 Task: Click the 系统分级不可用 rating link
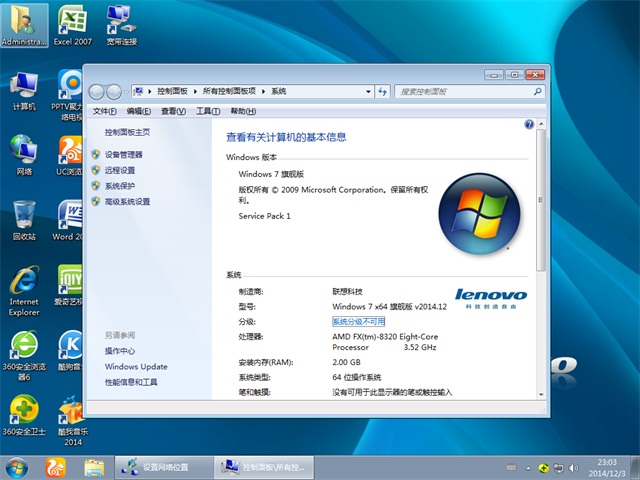click(358, 322)
